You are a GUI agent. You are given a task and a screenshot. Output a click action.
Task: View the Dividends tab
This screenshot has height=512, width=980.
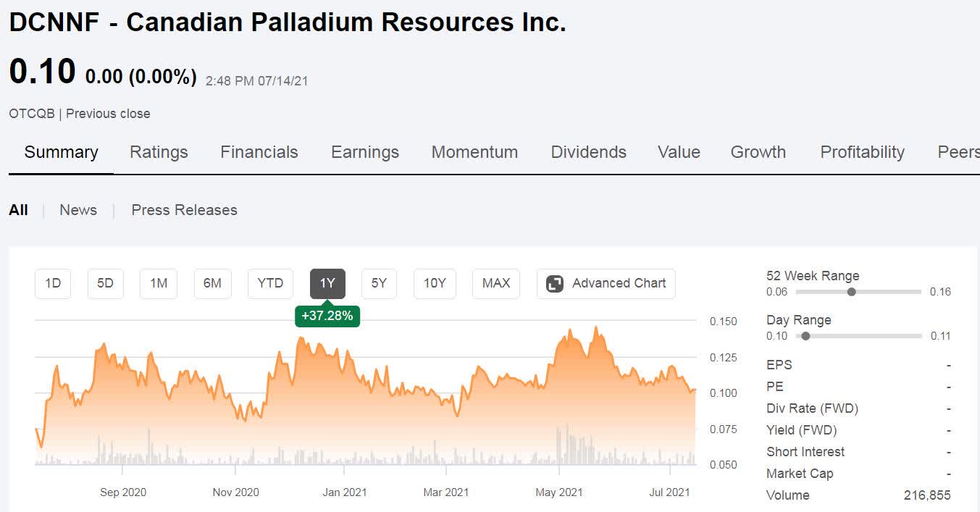(x=588, y=152)
